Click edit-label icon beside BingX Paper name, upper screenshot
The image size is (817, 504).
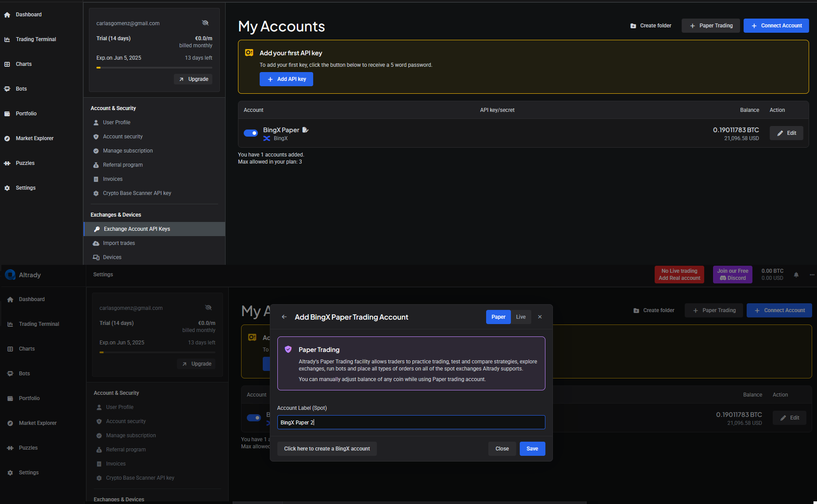tap(305, 130)
